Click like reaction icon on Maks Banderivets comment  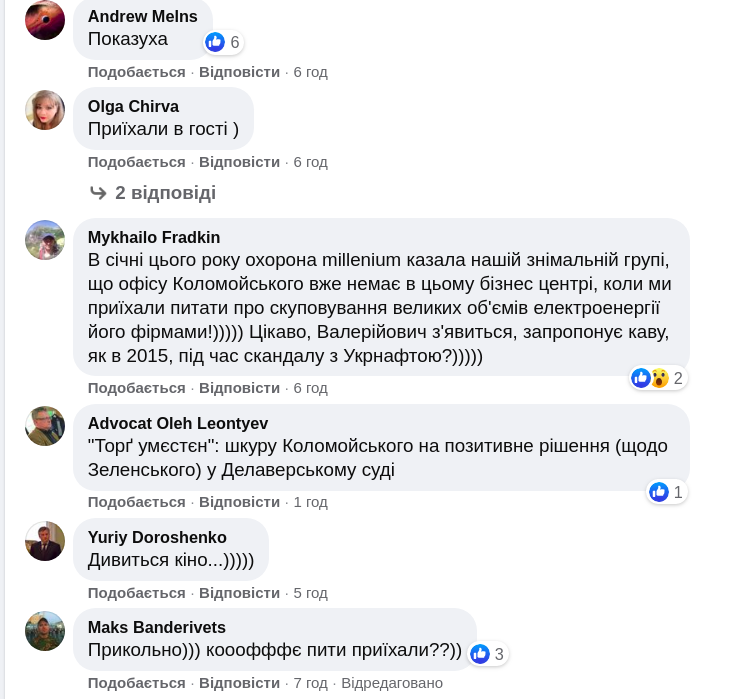480,654
